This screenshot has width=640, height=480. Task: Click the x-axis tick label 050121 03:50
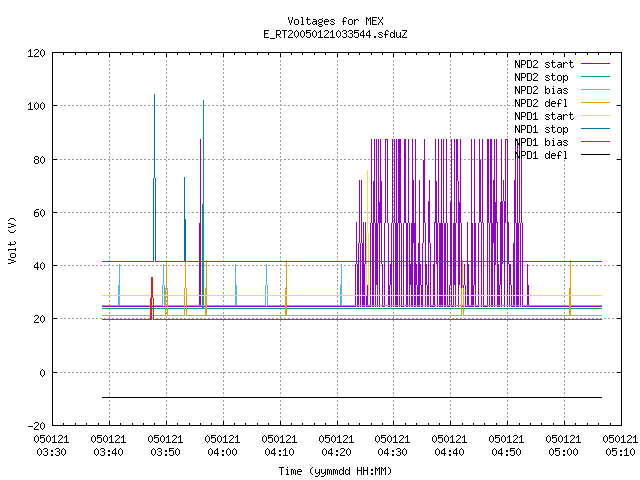(166, 446)
